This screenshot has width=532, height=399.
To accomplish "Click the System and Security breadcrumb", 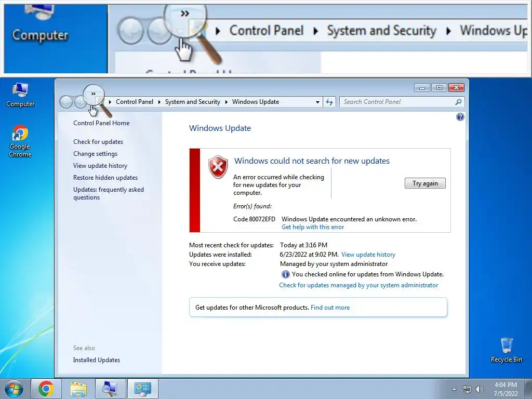I will tap(192, 102).
